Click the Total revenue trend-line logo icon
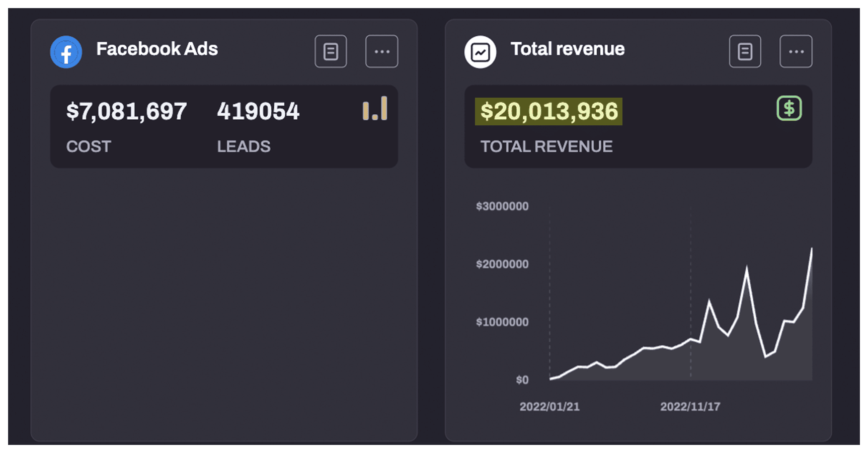Image resolution: width=868 pixels, height=453 pixels. (480, 52)
